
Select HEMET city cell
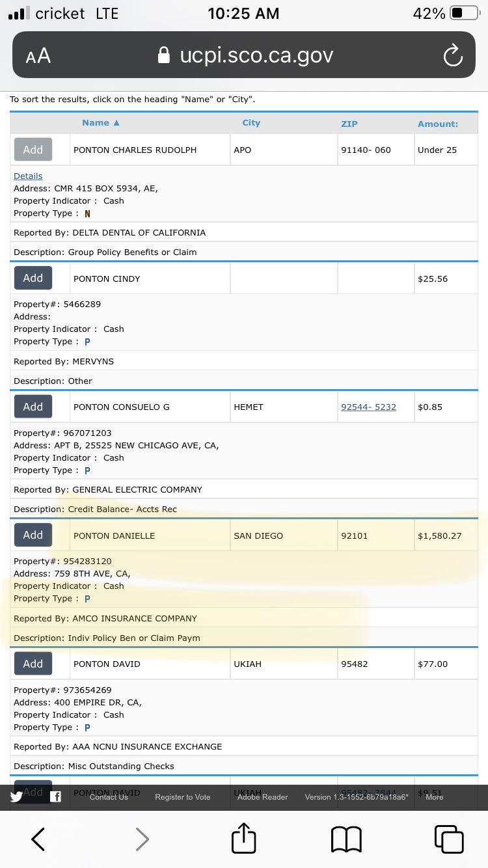pos(284,407)
